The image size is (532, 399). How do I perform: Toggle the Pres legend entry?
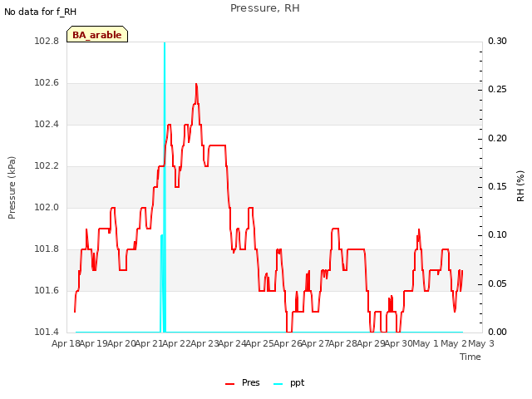point(243,382)
